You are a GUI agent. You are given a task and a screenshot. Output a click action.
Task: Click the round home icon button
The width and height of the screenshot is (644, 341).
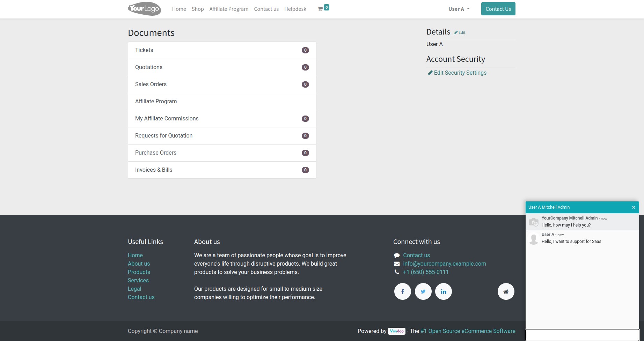point(506,291)
